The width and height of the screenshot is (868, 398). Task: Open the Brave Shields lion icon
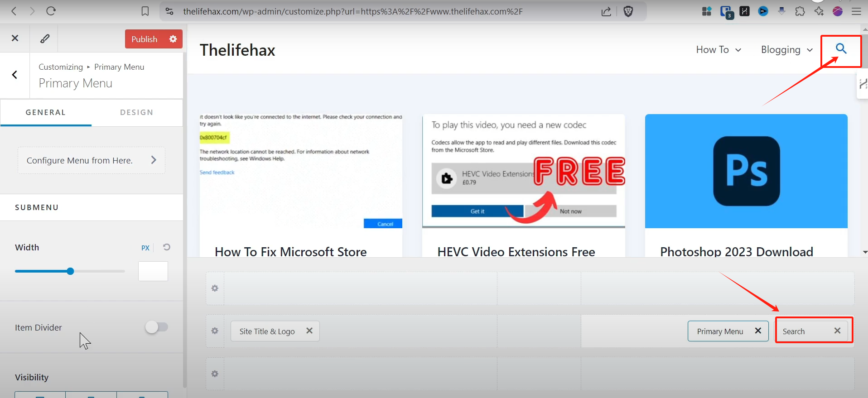coord(628,11)
